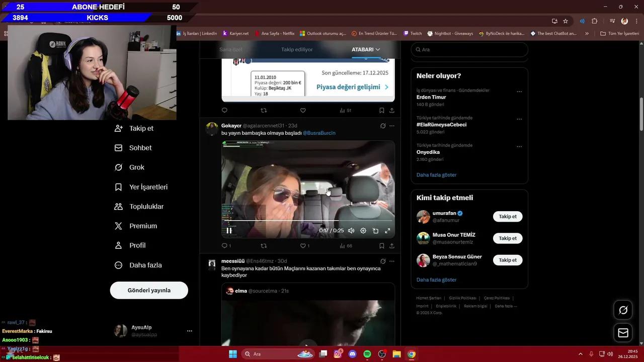Ask Grok about the Gokaycr post
The image size is (644, 362).
383,126
